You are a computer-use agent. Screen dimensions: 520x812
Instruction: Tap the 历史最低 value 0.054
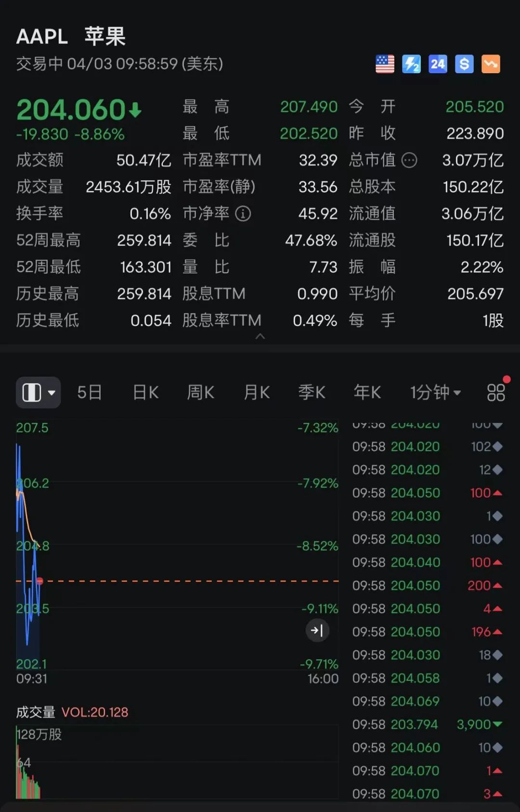tap(151, 320)
